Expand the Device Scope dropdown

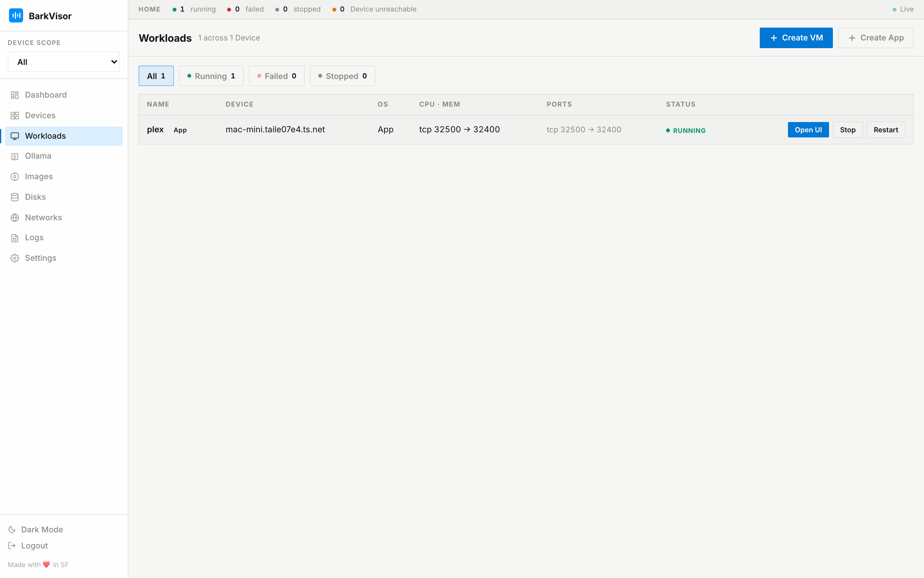pyautogui.click(x=64, y=62)
